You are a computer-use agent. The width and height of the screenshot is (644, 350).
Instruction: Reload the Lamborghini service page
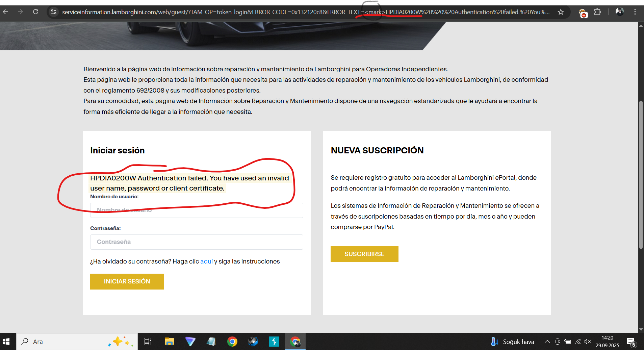(35, 12)
